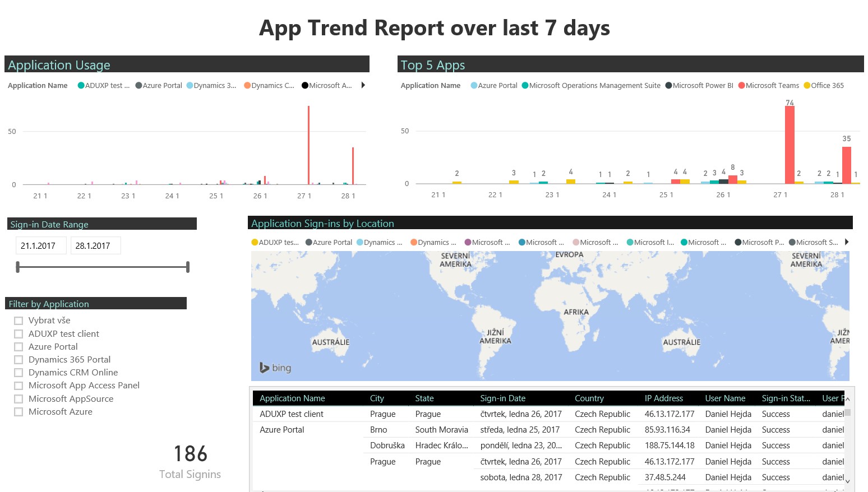Click the 186 Total Signins card
This screenshot has height=492, width=868.
(x=190, y=462)
